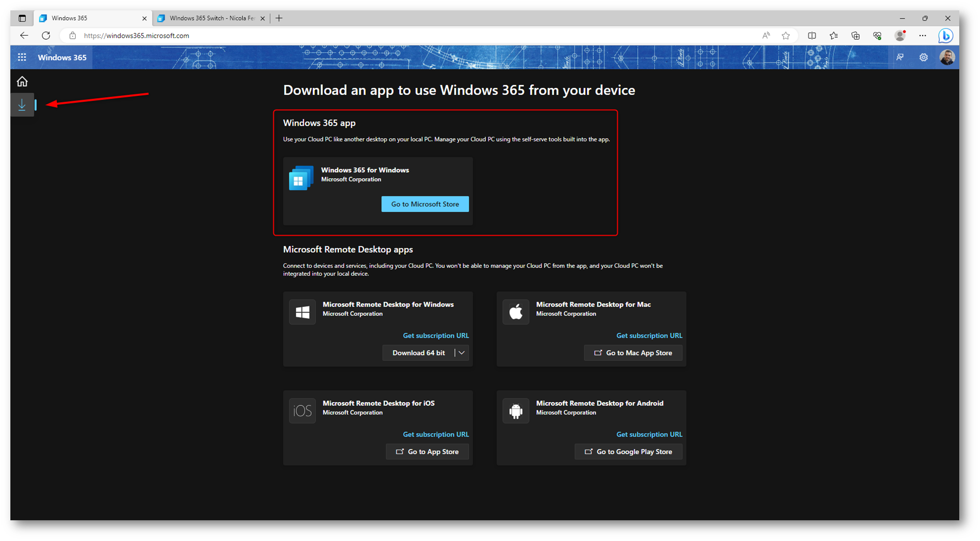
Task: Open Collections icon in browser toolbar
Action: point(856,36)
